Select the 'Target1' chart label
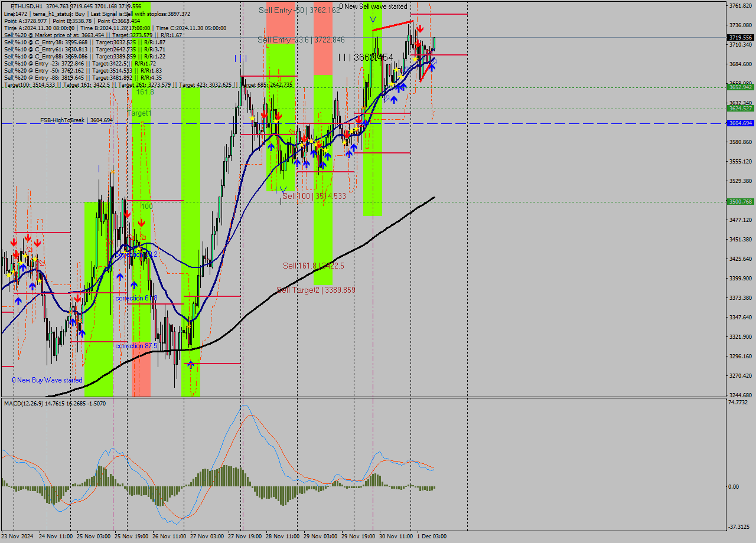756x543 pixels. pos(139,113)
